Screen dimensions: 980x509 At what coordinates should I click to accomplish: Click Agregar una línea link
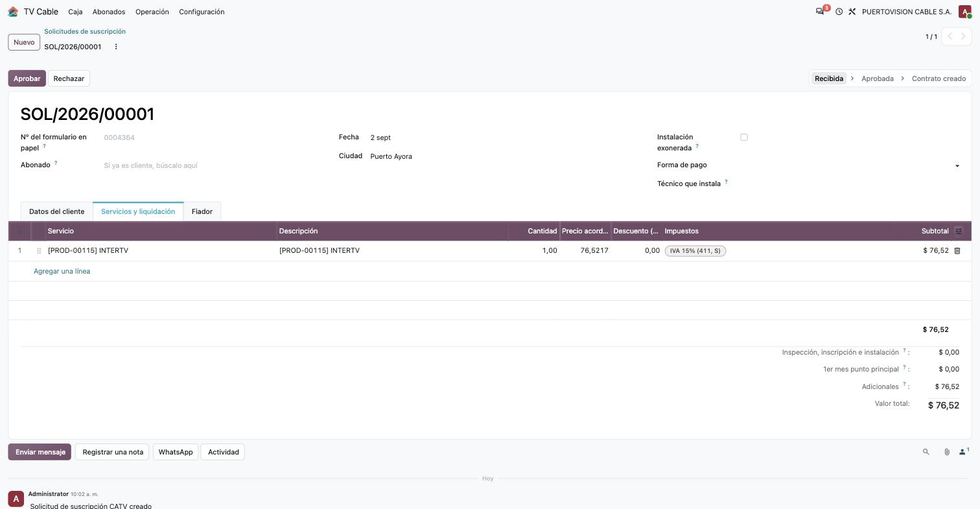click(x=62, y=271)
